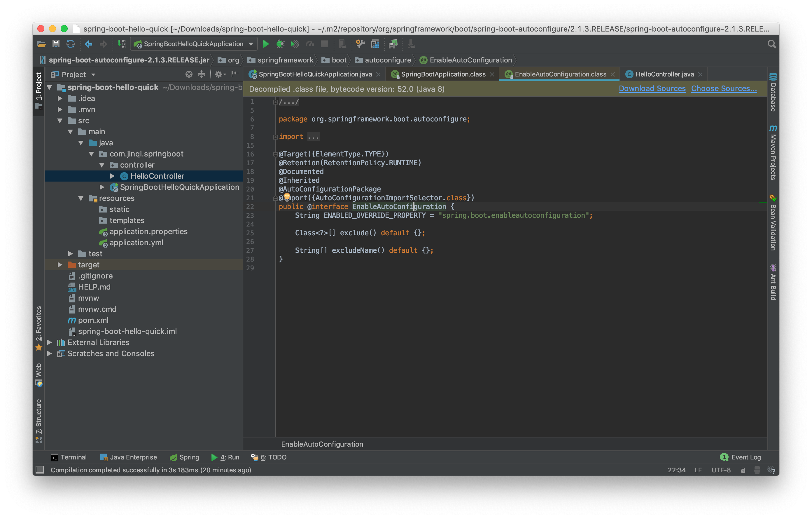Click the Stop square button
This screenshot has width=812, height=519.
(324, 44)
